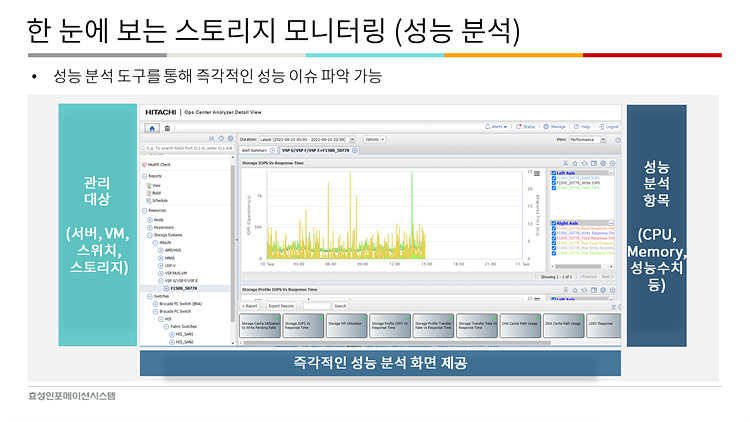Click the Home icon tab
The width and height of the screenshot is (750, 422).
coord(152,128)
